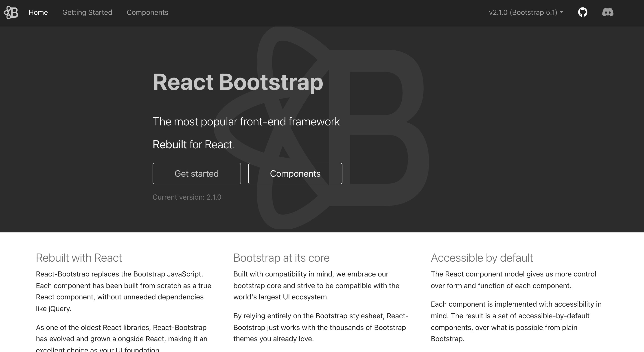
Task: Click paragraph starting By relying entirely
Action: click(x=321, y=327)
